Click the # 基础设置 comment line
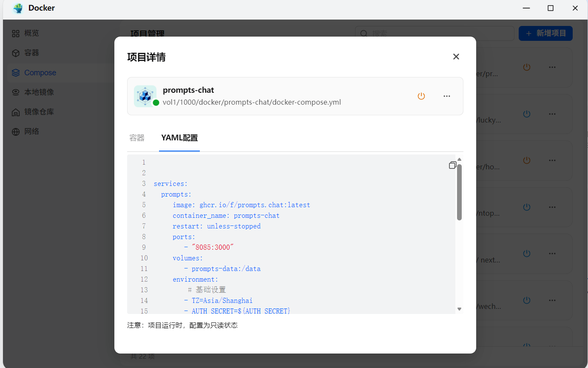Screen dimensions: 588x368 click(x=207, y=290)
